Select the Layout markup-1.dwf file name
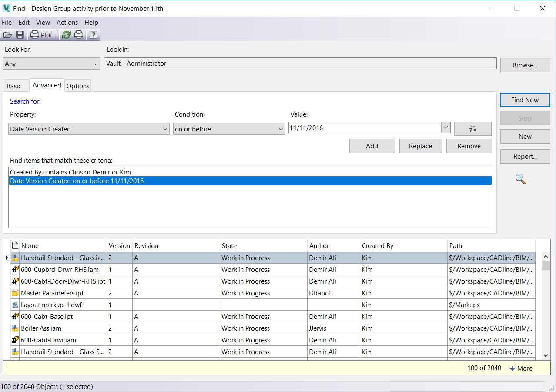Image resolution: width=556 pixels, height=392 pixels. point(51,305)
